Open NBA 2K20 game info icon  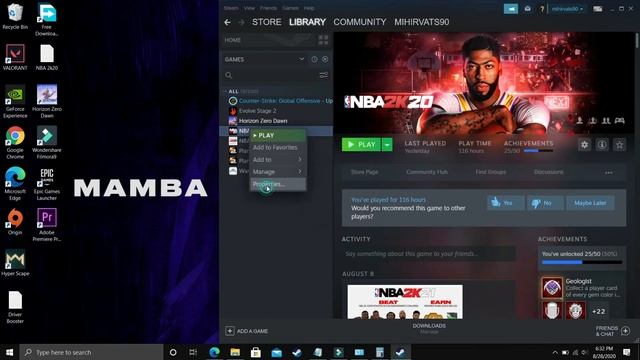click(x=602, y=144)
